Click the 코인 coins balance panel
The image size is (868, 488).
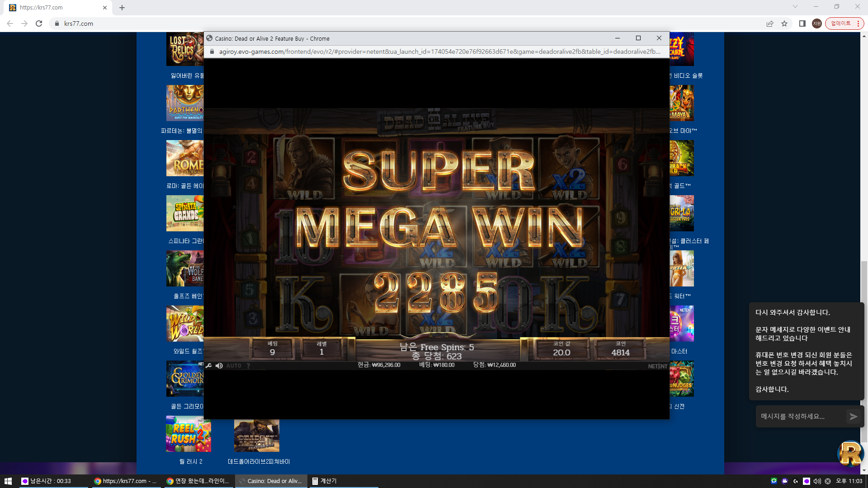(x=620, y=348)
